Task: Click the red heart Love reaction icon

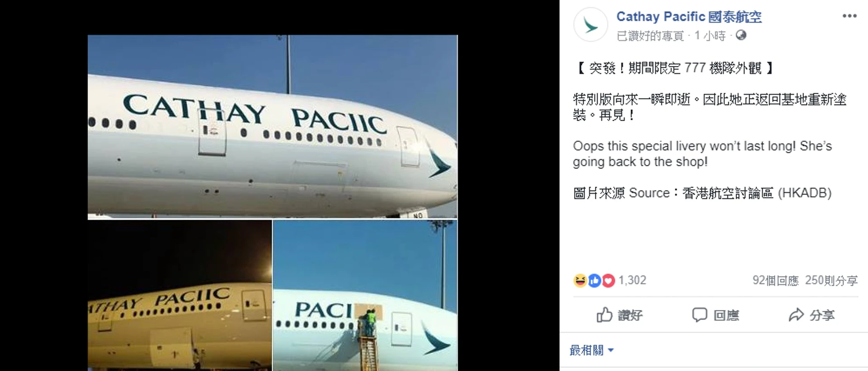Action: [609, 281]
